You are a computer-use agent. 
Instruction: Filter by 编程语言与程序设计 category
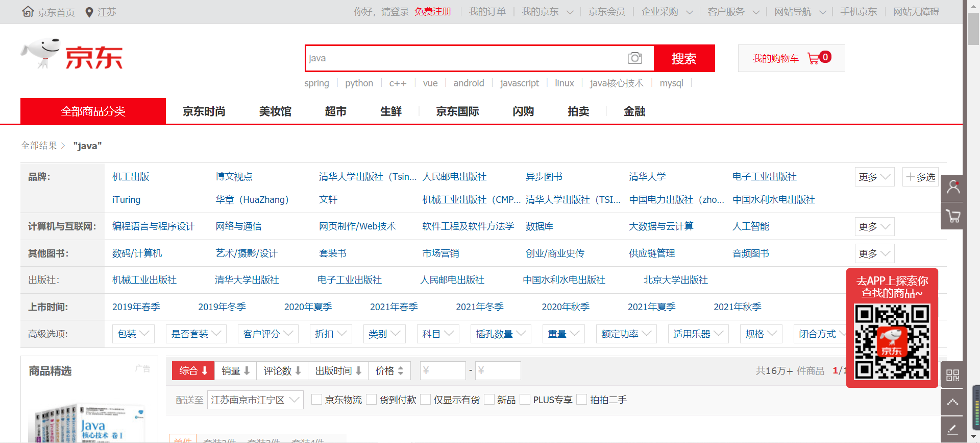tap(153, 226)
